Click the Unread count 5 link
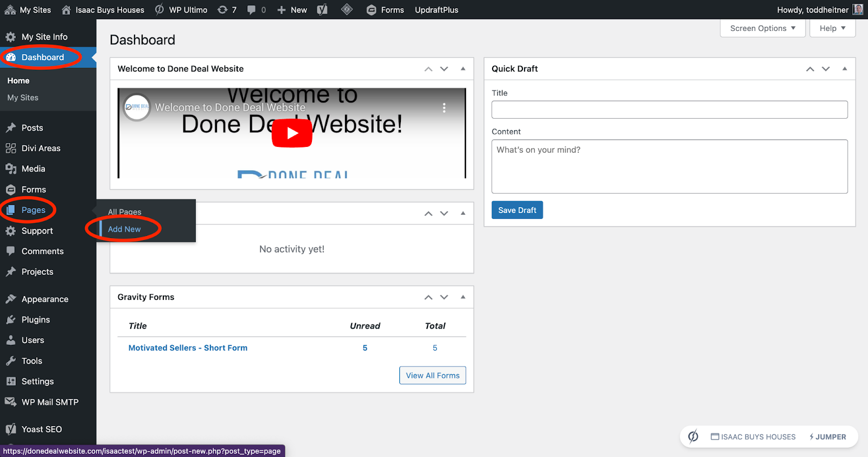The image size is (868, 457). [x=365, y=348]
